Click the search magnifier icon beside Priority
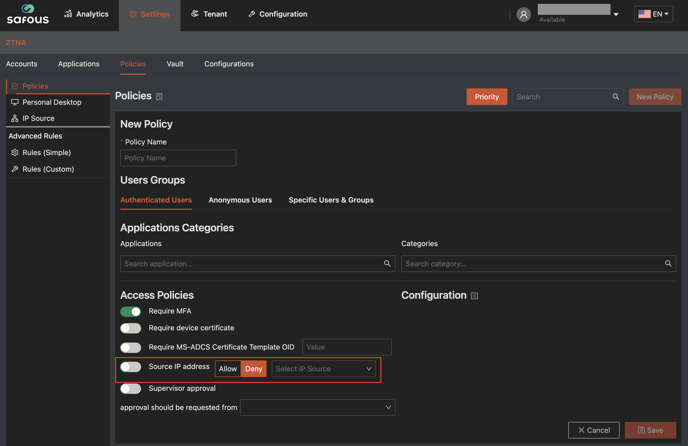The image size is (688, 446). click(616, 97)
